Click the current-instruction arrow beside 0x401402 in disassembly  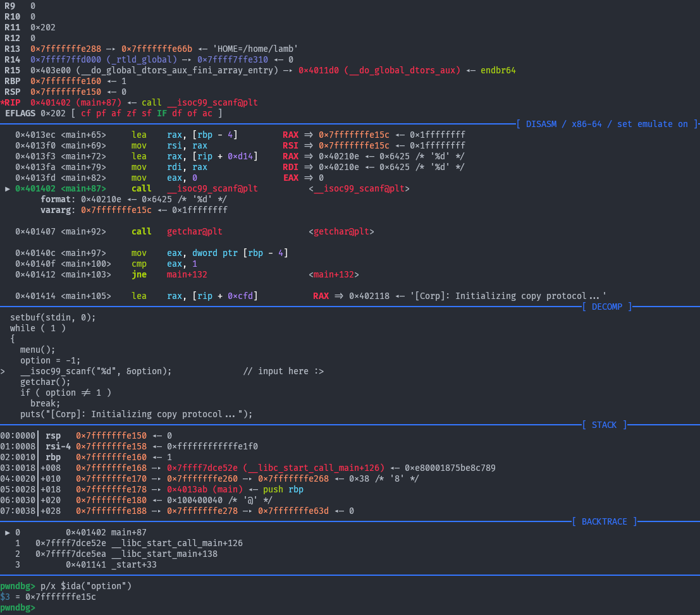8,189
